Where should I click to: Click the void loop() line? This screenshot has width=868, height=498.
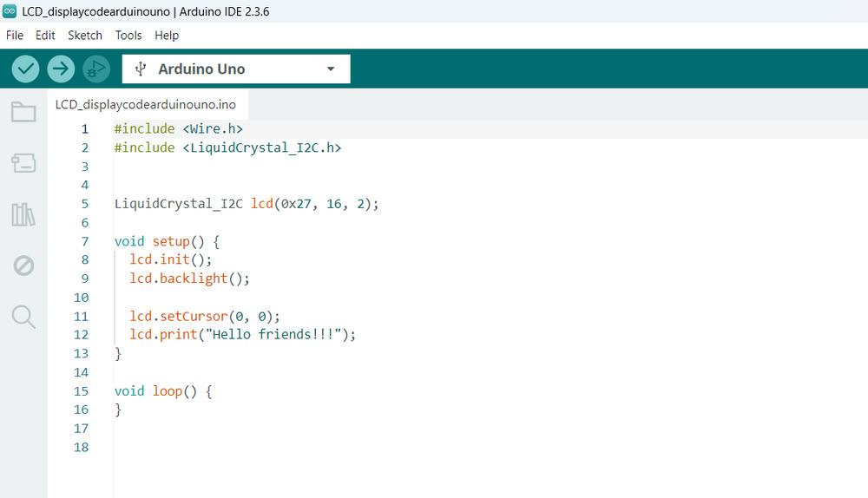tap(163, 391)
